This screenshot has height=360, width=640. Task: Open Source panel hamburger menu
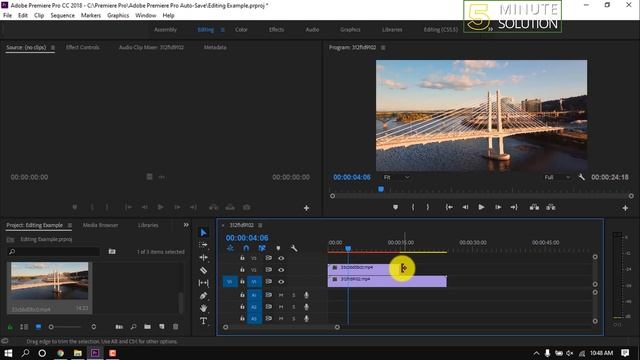[x=53, y=48]
